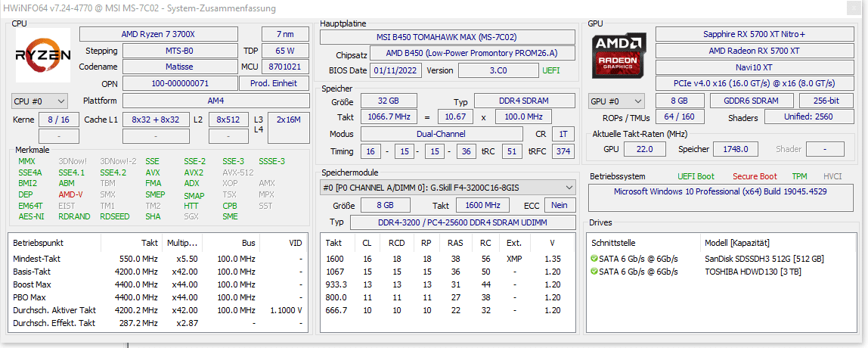Click the green status icon beside SanDisk drive
The width and height of the screenshot is (868, 348).
(594, 259)
